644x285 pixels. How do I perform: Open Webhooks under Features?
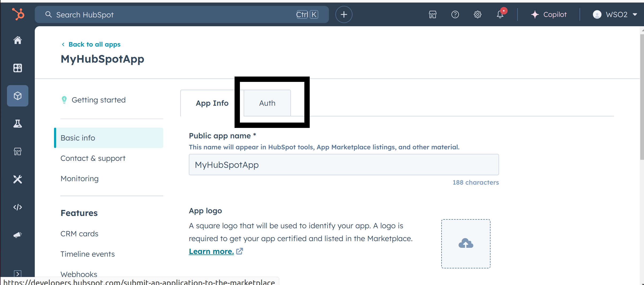[x=79, y=274]
